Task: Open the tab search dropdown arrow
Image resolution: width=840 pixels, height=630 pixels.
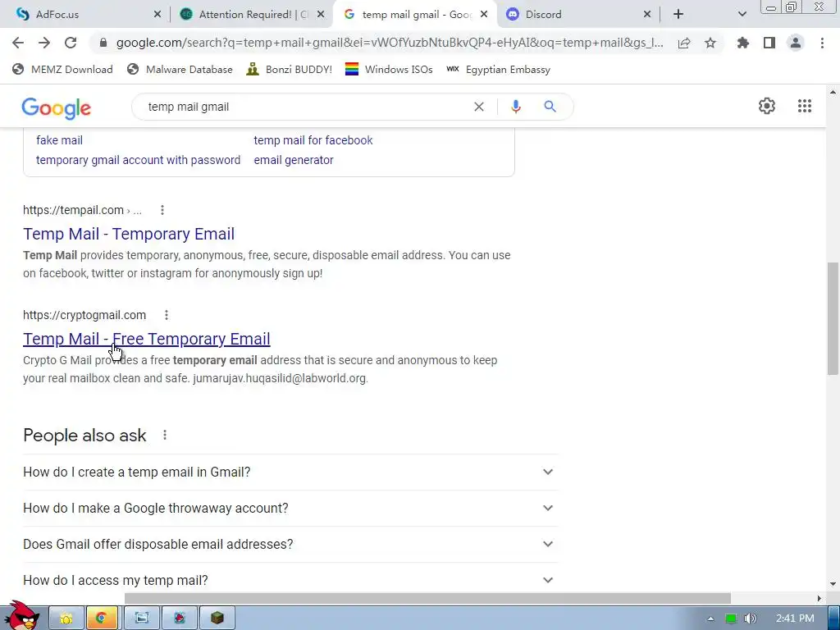Action: [x=742, y=15]
